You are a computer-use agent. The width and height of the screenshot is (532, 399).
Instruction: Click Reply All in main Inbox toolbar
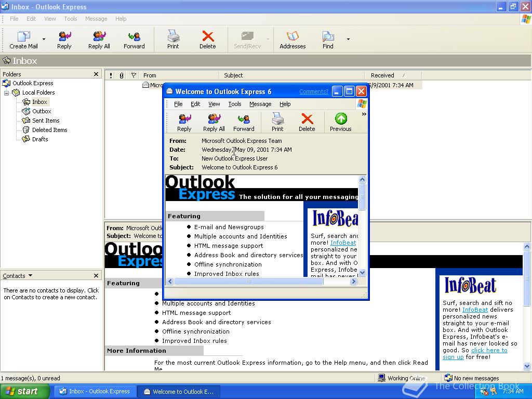99,39
